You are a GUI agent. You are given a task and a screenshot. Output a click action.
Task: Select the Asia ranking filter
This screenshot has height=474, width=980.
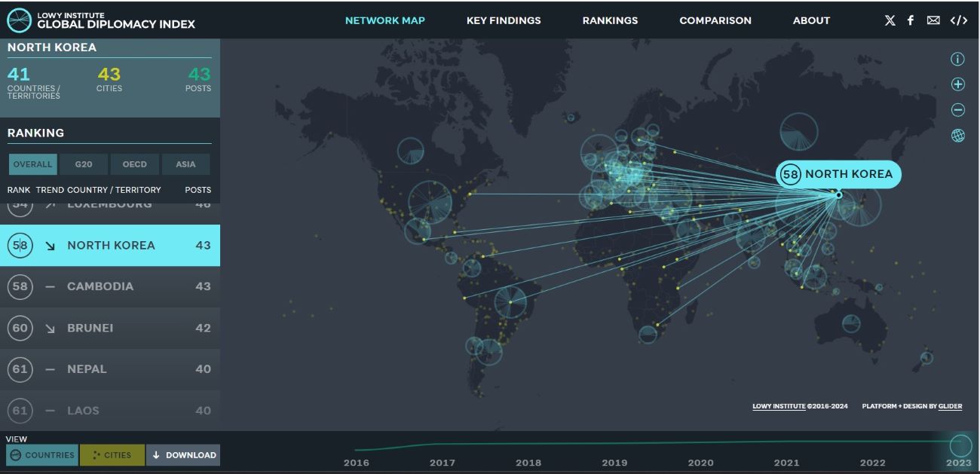(x=185, y=164)
